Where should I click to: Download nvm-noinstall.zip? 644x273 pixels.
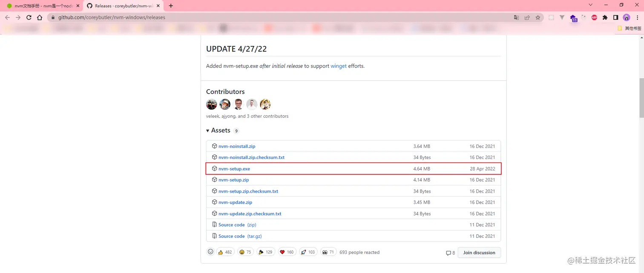point(237,146)
